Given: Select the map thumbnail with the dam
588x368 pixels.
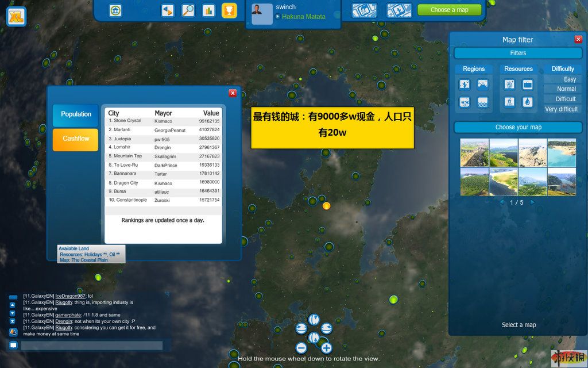Looking at the screenshot, I should coord(562,182).
